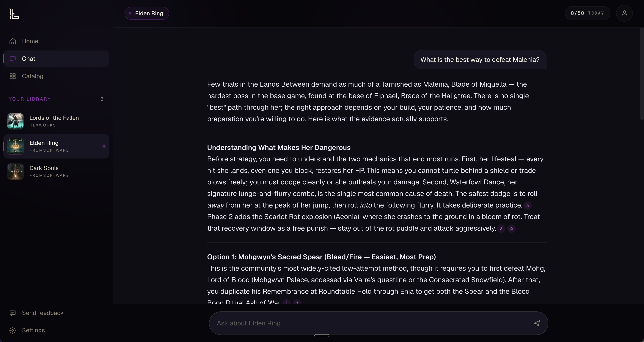Click the HEXWORKS developer label

(x=43, y=125)
